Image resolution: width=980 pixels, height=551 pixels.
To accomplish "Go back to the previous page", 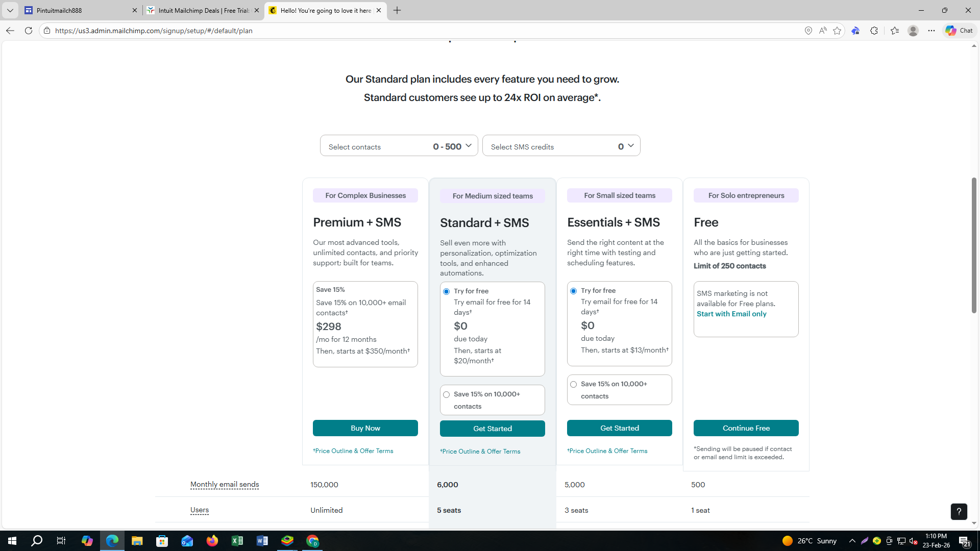I will (x=10, y=31).
